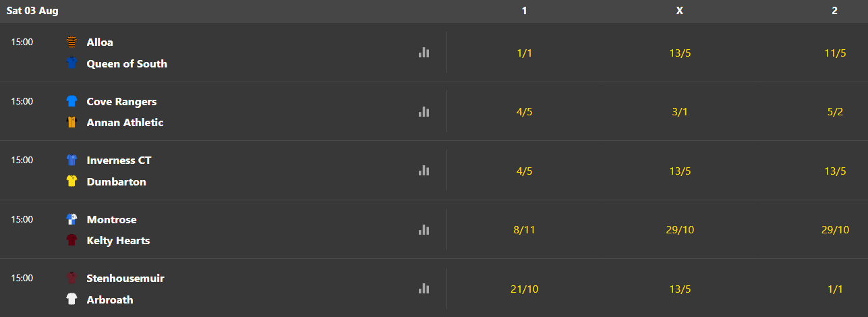Click the Dumbarton yellow shirt icon
Screen dimensions: 868x317
pos(71,181)
